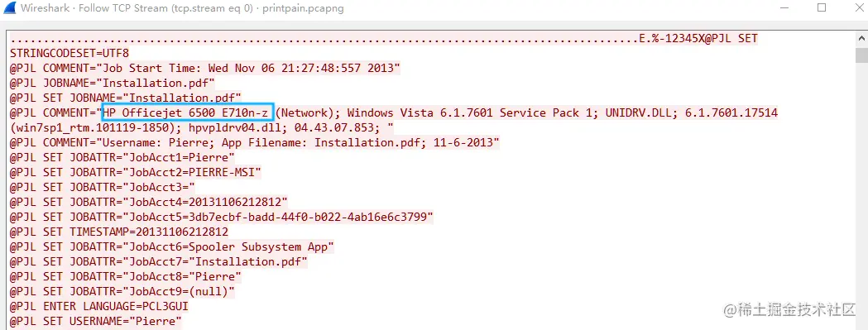This screenshot has width=868, height=330.
Task: Click the SET USERNAME="Pierre" line
Action: tap(96, 321)
